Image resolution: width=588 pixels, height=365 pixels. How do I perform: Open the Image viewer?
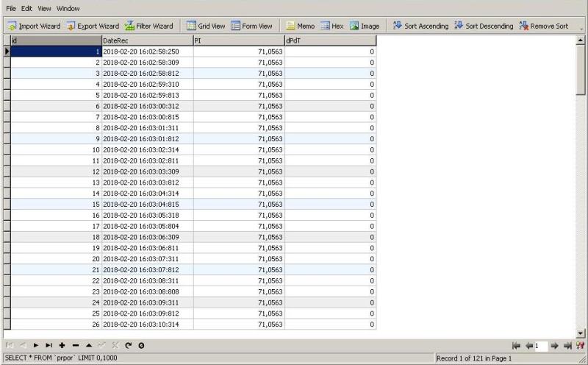(365, 26)
